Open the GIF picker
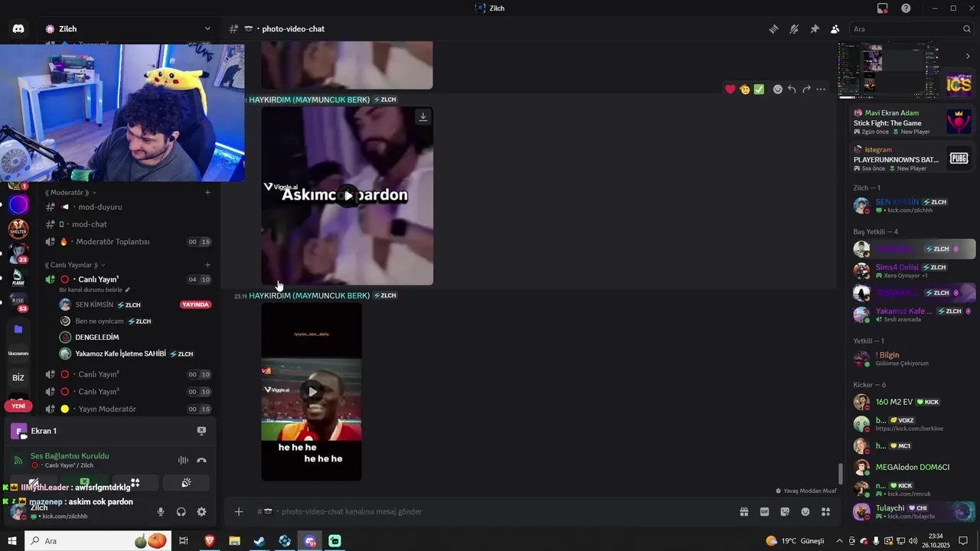980x551 pixels. point(764,512)
